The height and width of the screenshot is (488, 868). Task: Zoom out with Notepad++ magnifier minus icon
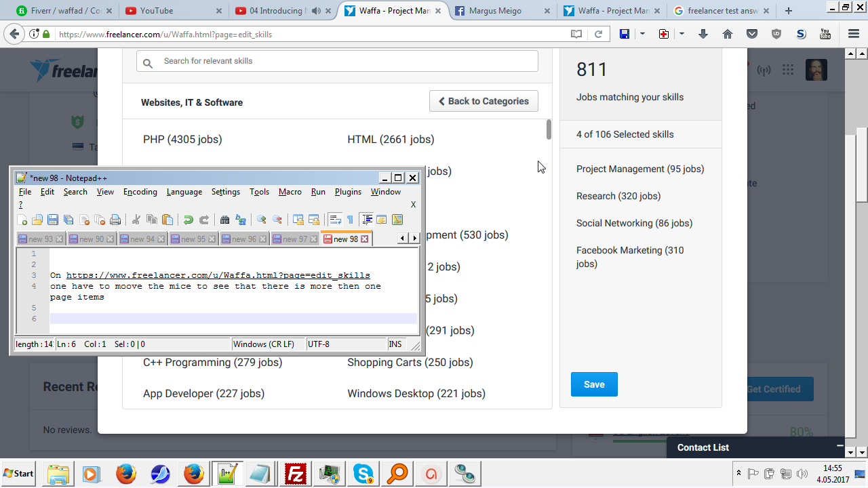[x=277, y=220]
